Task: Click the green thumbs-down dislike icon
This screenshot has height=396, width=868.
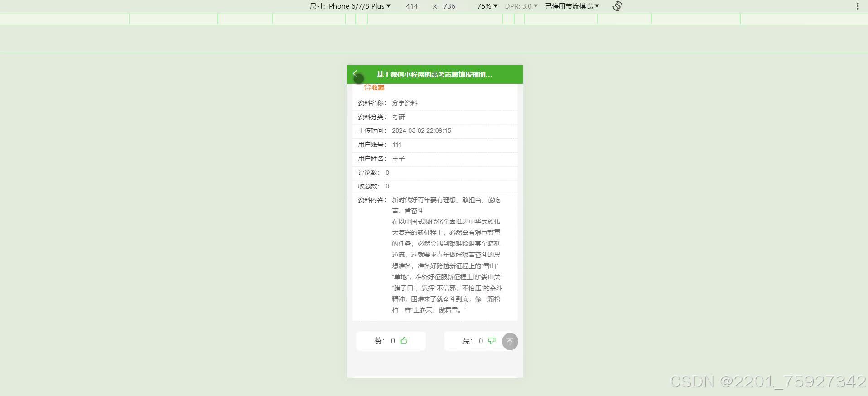Action: coord(492,341)
